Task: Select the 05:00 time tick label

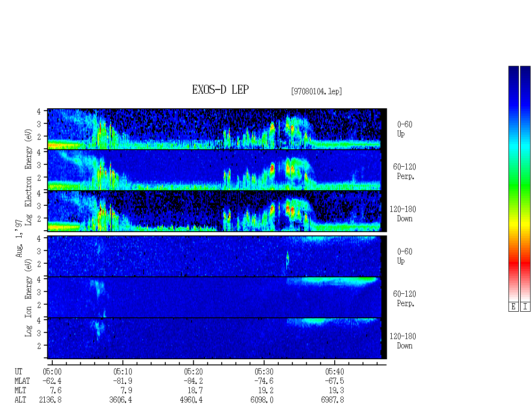Action: 52,372
